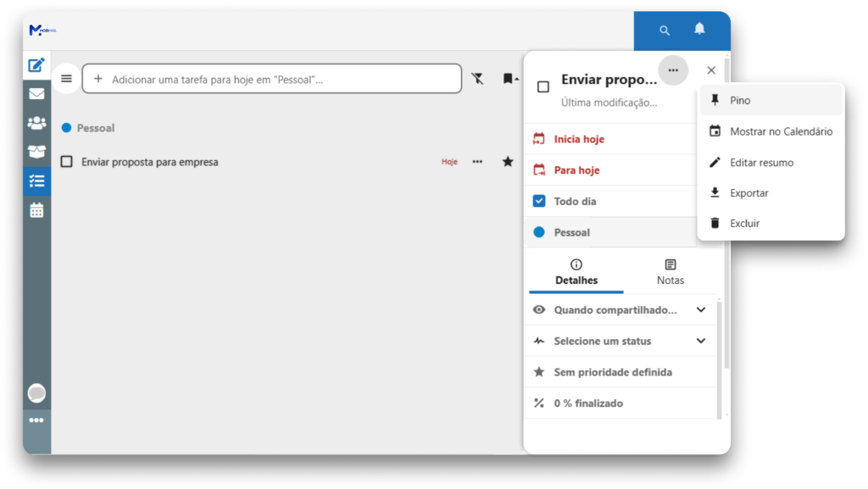Click the search magnifier icon

[665, 31]
